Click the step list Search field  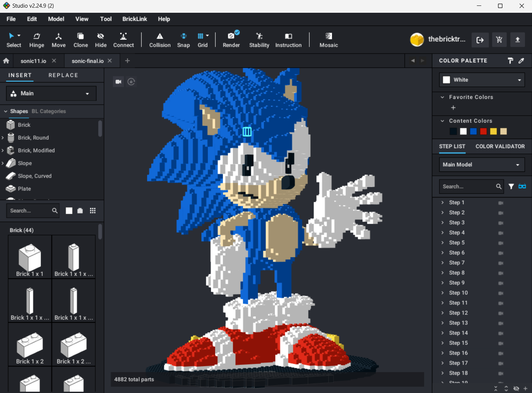click(471, 186)
